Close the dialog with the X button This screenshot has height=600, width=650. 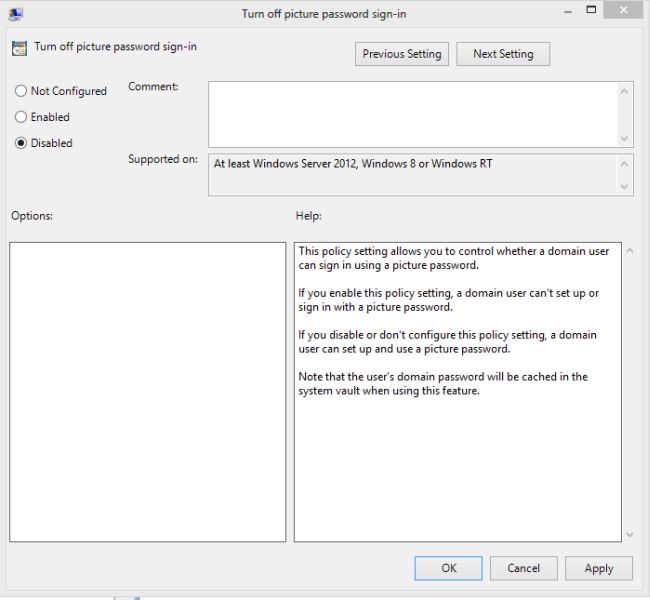coord(623,10)
